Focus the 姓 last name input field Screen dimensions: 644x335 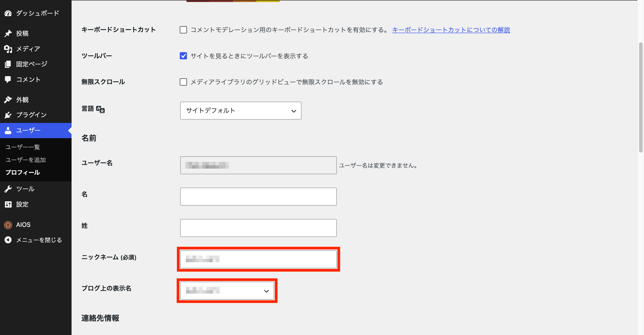(x=258, y=228)
